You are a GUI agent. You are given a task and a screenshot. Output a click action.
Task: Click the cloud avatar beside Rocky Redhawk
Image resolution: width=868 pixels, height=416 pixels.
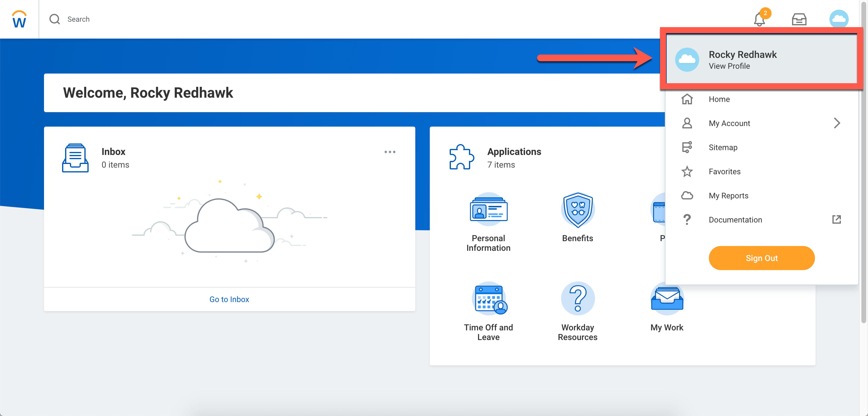coord(687,60)
